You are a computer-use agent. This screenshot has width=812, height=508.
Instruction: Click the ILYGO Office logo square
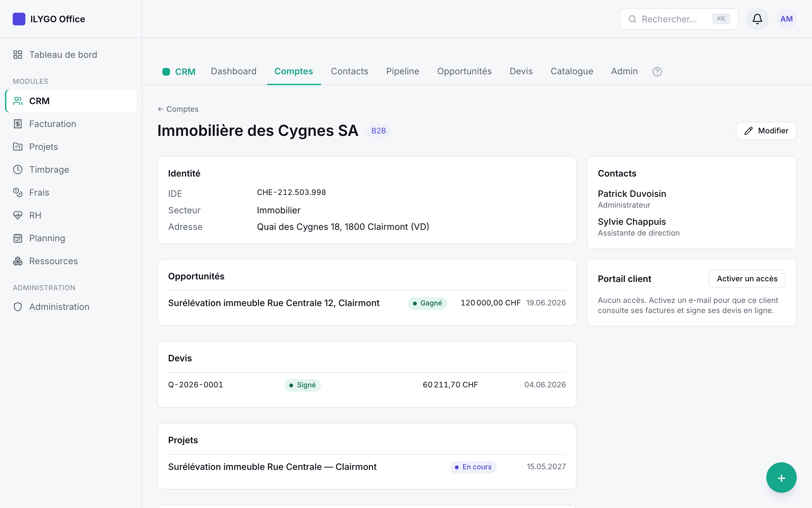(x=19, y=19)
